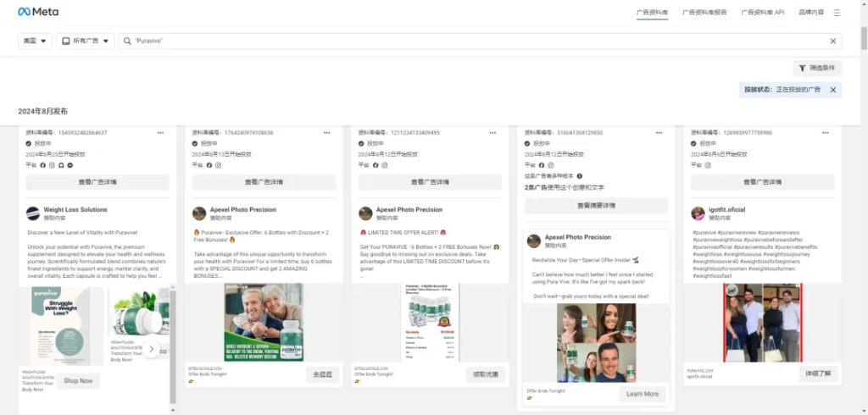Open three-dot menu for ad 1211234133409495
The image size is (868, 415).
tap(492, 133)
